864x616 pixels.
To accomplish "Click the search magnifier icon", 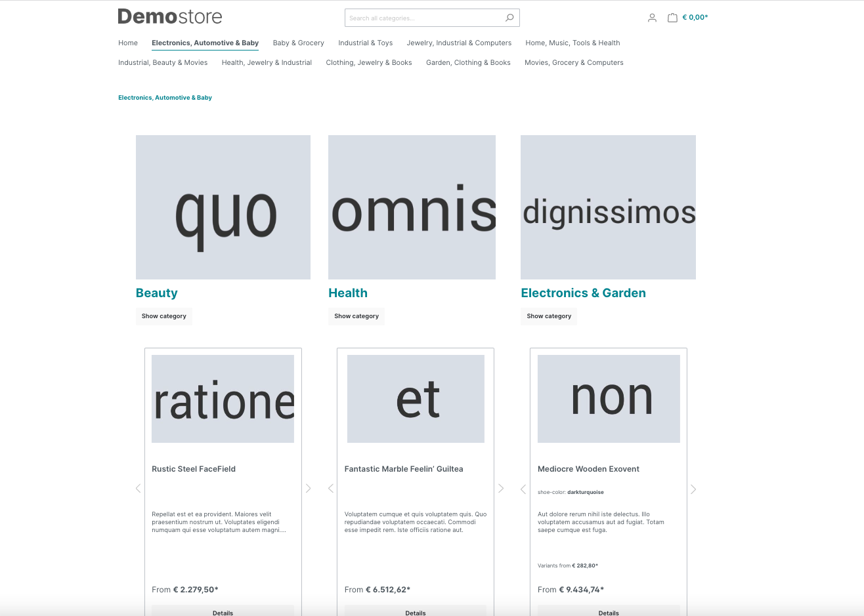I will coord(509,18).
